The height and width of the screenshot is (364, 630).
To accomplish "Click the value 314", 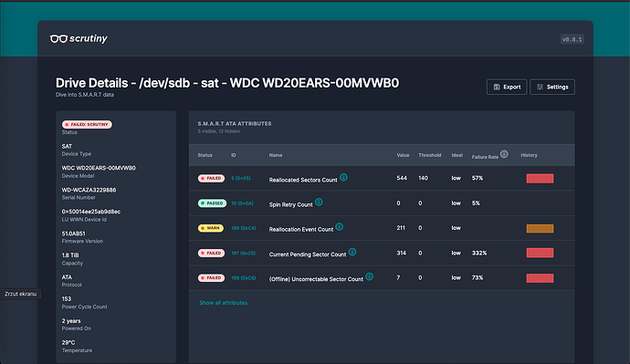I will tap(402, 254).
